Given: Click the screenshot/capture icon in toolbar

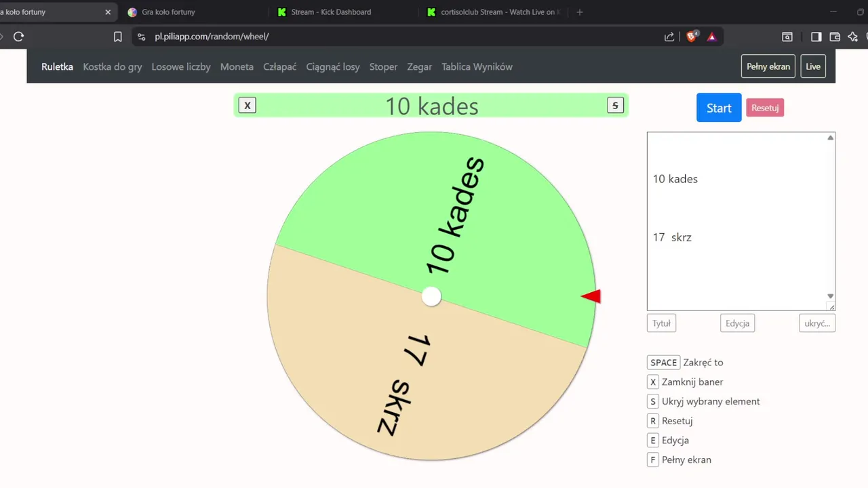Looking at the screenshot, I should point(787,37).
